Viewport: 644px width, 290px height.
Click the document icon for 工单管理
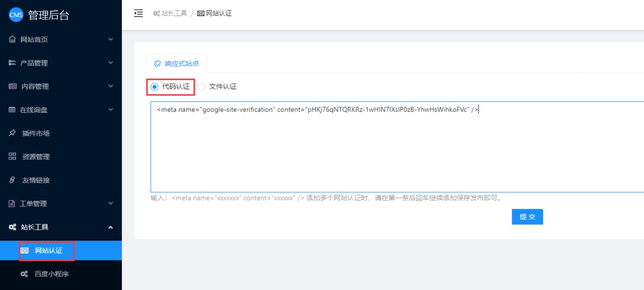[12, 204]
